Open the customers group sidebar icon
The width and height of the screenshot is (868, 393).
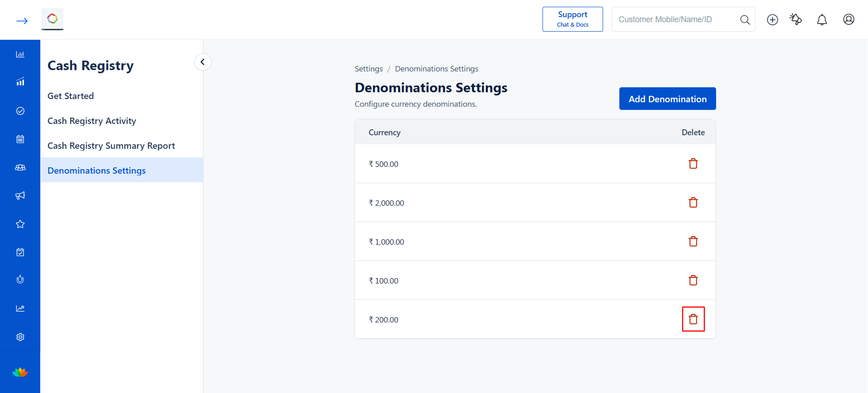20,167
